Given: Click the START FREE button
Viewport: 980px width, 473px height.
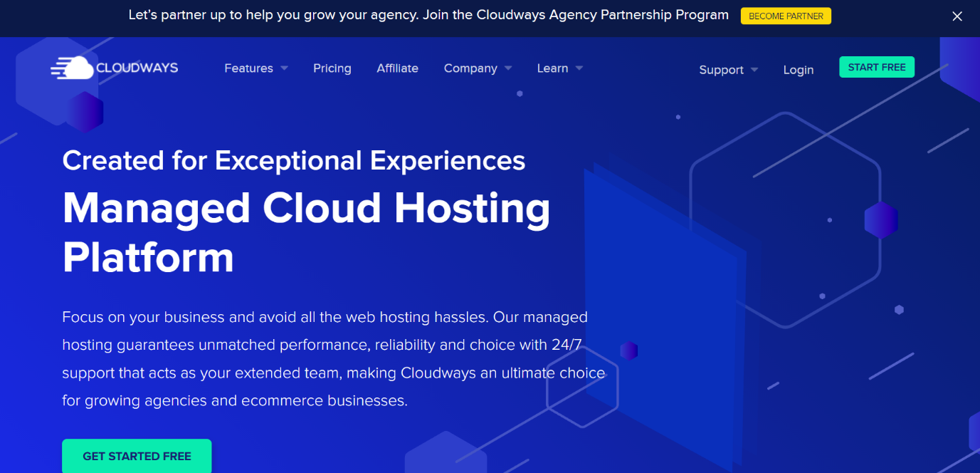Looking at the screenshot, I should click(877, 67).
